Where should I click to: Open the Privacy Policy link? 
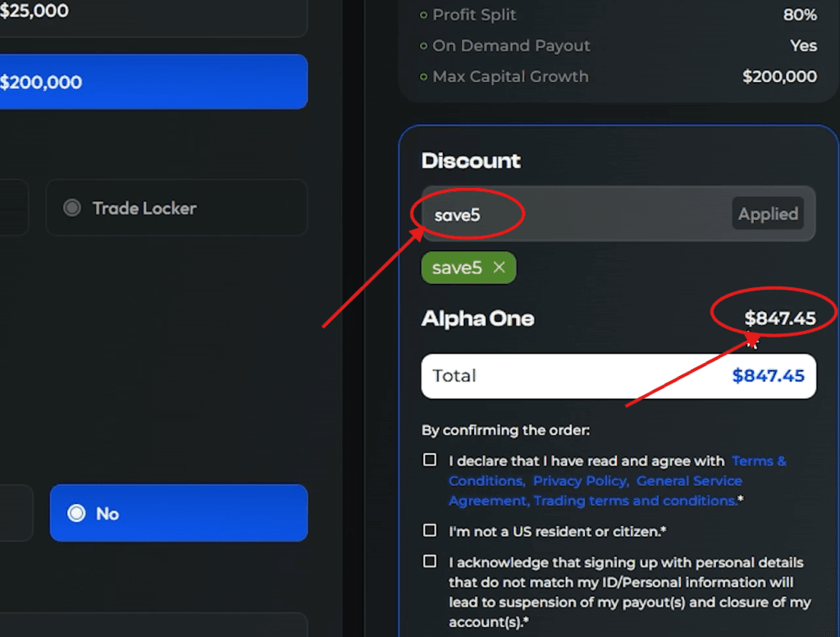(x=580, y=480)
